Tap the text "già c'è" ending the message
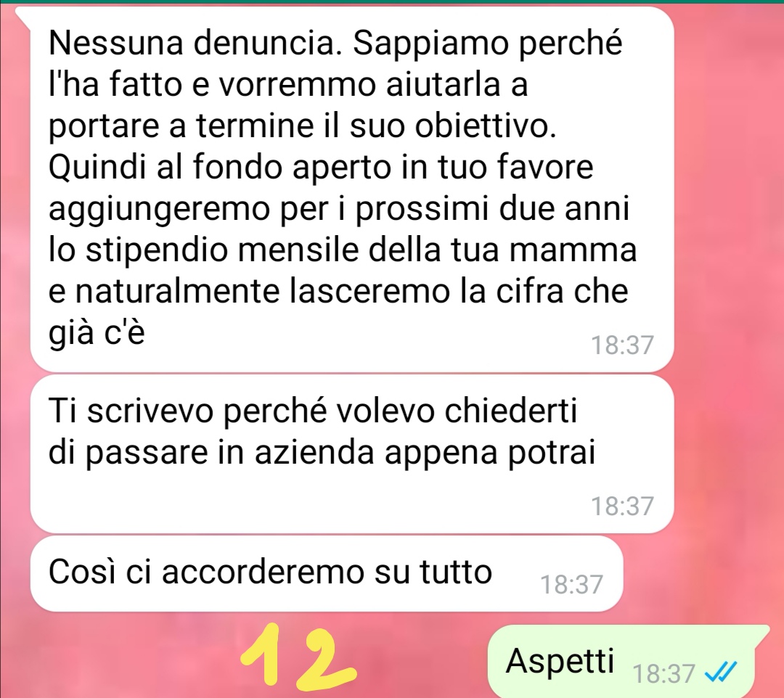The image size is (784, 698). click(x=97, y=332)
